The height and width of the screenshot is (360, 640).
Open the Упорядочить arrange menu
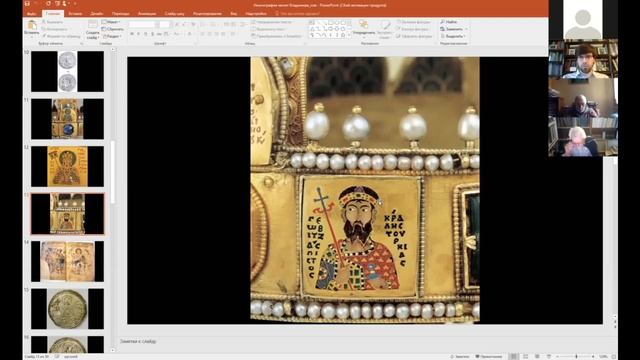363,28
